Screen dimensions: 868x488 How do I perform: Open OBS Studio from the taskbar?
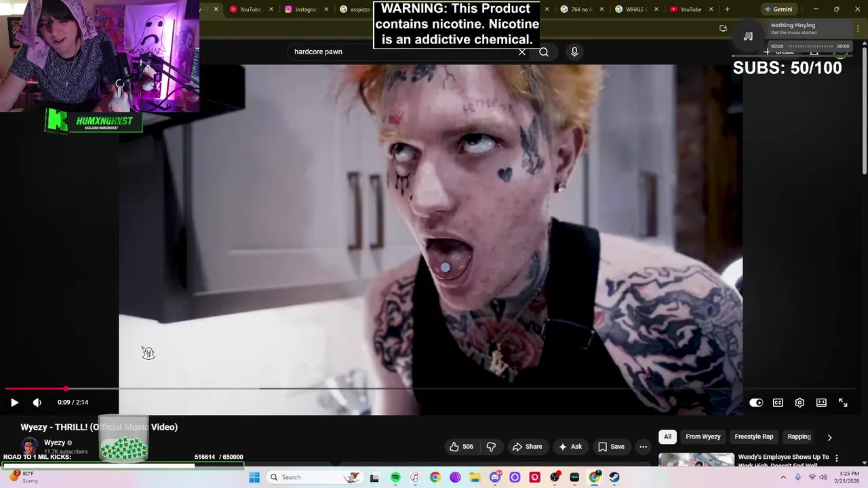point(555,477)
